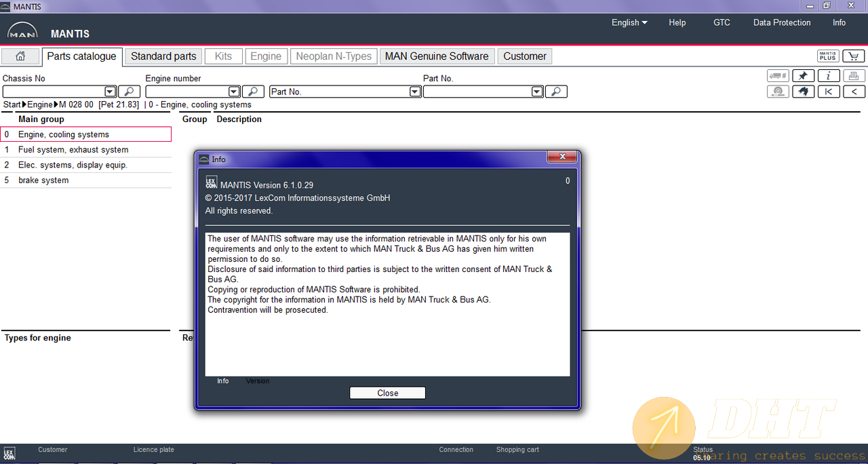Switch to the Standard parts tab

163,56
